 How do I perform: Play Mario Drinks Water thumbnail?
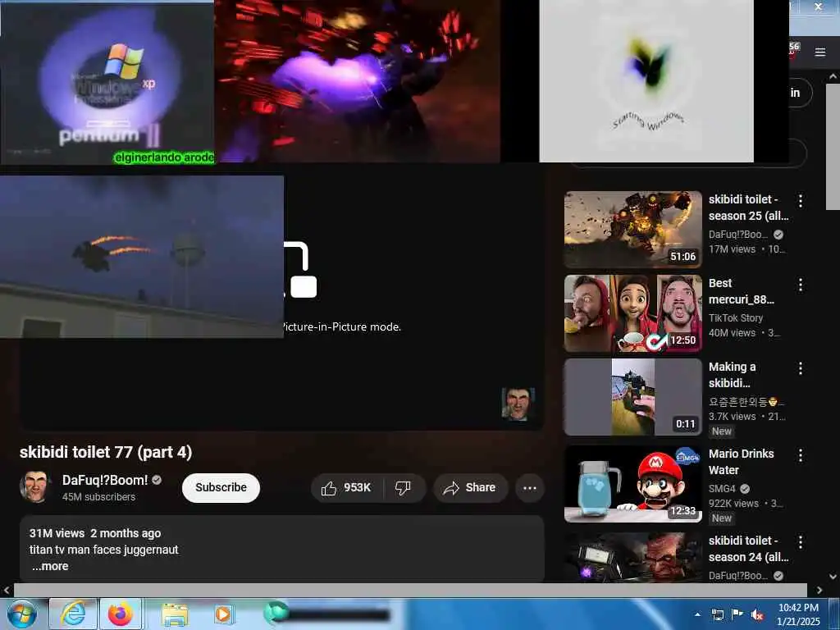point(632,484)
